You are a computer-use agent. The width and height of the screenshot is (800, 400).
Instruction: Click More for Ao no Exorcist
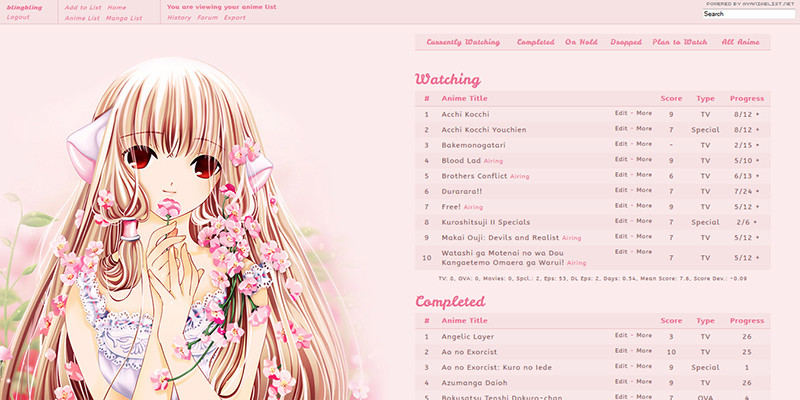(644, 351)
